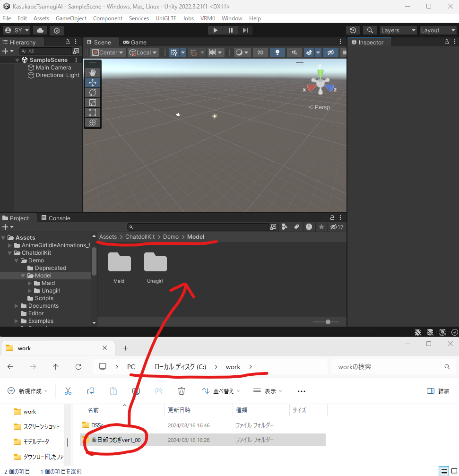Image resolution: width=459 pixels, height=476 pixels.
Task: Open the Layout dropdown in Unity
Action: click(438, 30)
